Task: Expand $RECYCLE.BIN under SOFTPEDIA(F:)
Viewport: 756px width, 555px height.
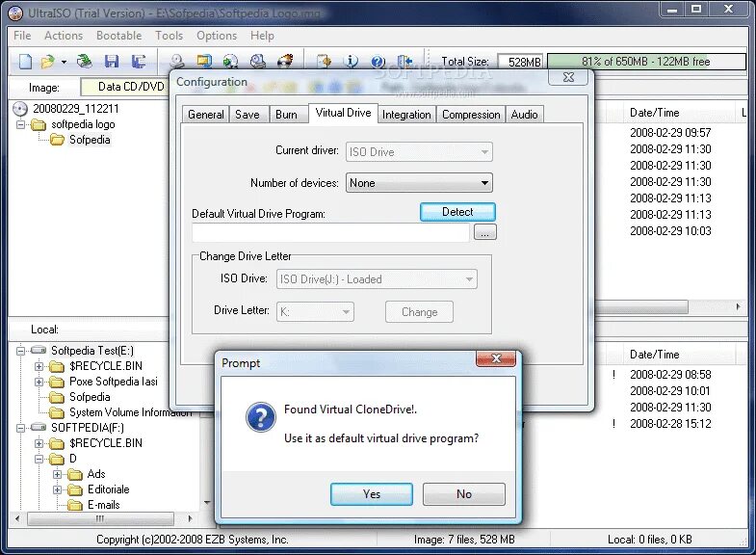Action: (x=39, y=443)
